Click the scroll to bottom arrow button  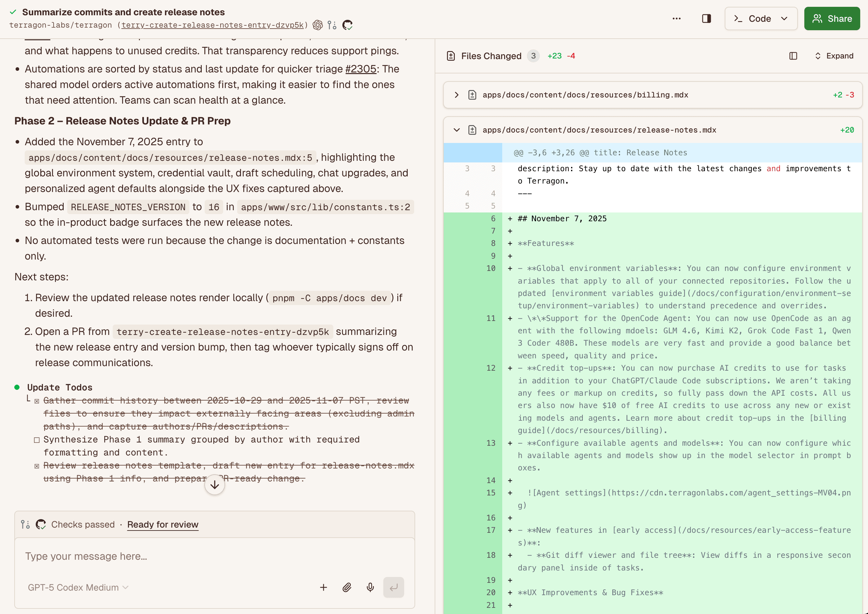tap(214, 485)
